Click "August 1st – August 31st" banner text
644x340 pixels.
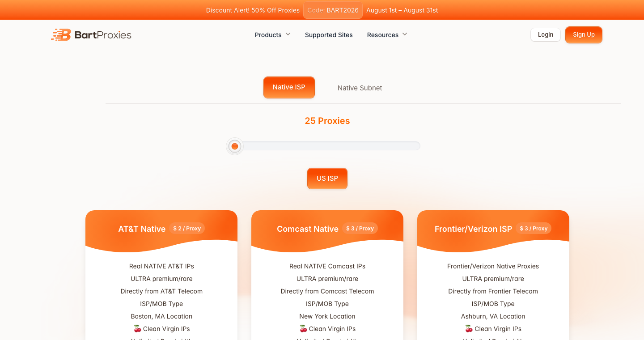pos(402,10)
